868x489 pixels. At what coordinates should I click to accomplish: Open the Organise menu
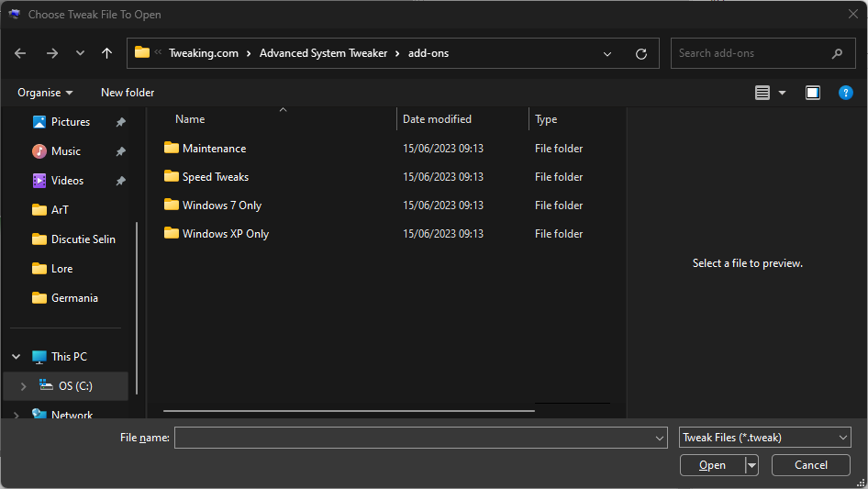click(45, 93)
